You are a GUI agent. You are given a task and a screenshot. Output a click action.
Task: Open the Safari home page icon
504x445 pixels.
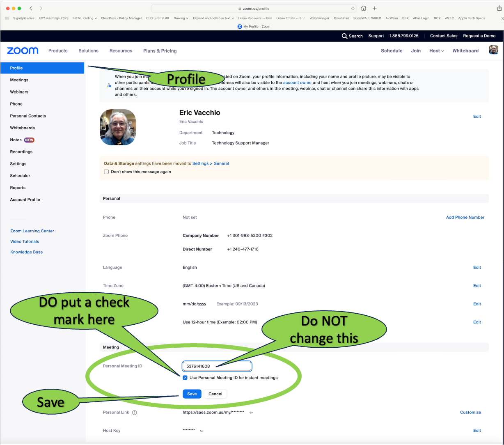364,8
